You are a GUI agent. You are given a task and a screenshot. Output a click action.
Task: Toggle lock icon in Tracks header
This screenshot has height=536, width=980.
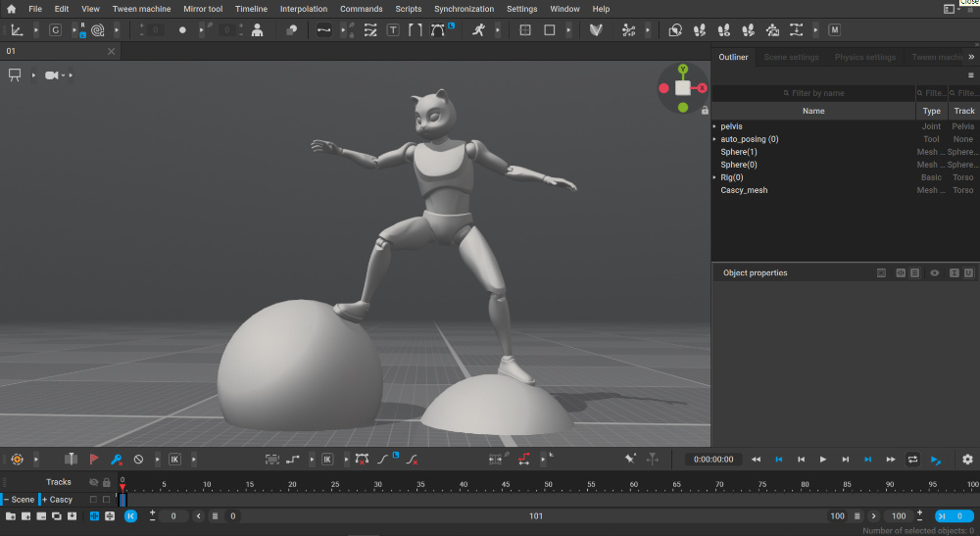pyautogui.click(x=106, y=482)
